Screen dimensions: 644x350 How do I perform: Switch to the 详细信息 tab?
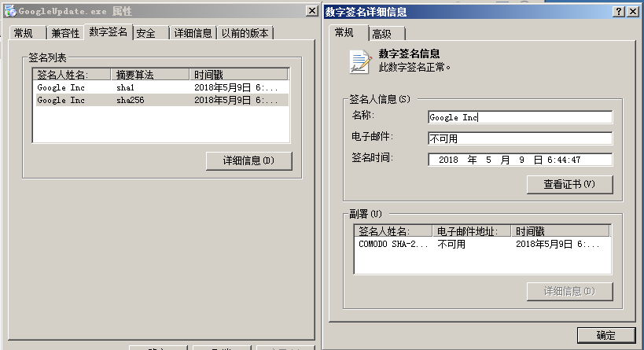click(x=193, y=33)
